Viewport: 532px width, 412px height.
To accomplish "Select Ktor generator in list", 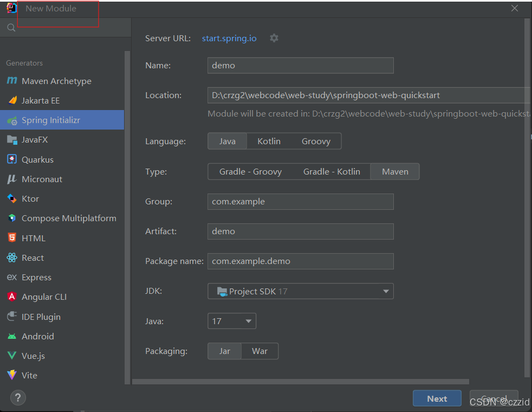I will pyautogui.click(x=62, y=198).
